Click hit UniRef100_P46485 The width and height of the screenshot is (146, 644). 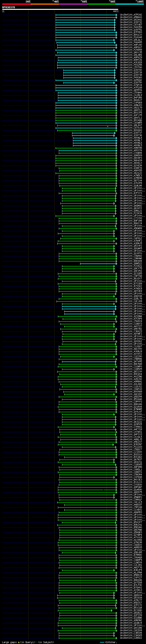tap(131, 42)
